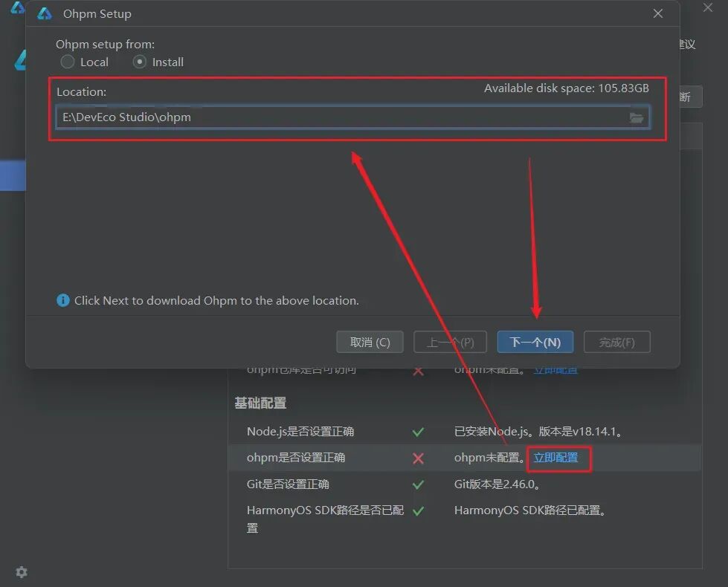
Task: Click the 下一个(N) next button
Action: coord(535,342)
